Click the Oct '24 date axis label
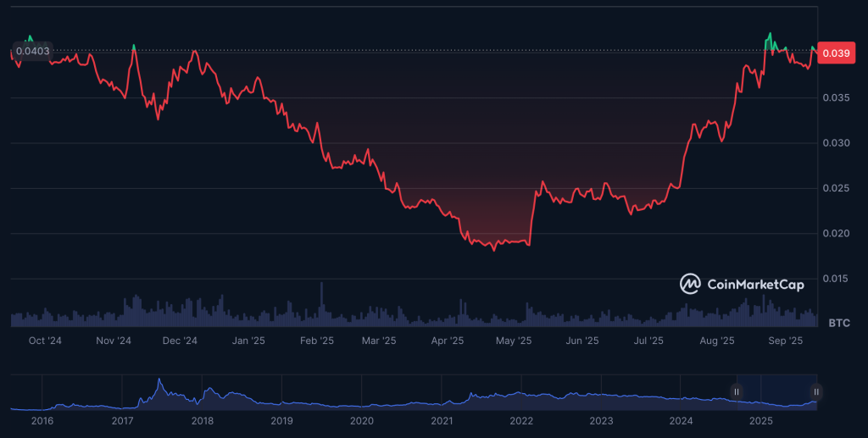The width and height of the screenshot is (868, 438). 45,341
